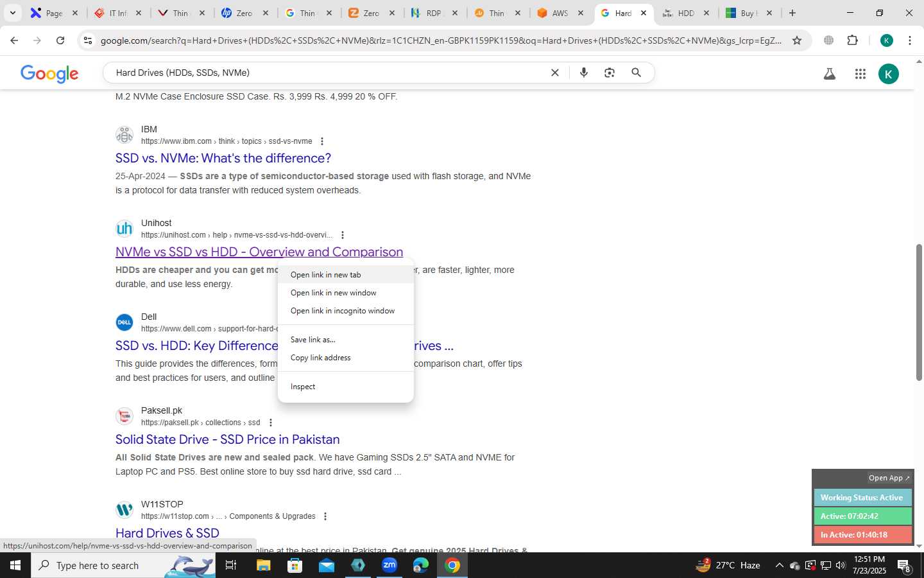Open search by image (Lens) icon
The image size is (924, 578).
tap(610, 73)
